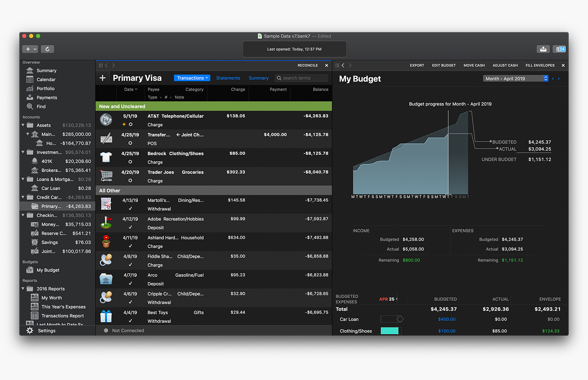Click the add transaction plus icon
Viewport: 588px width, 380px height.
point(102,78)
